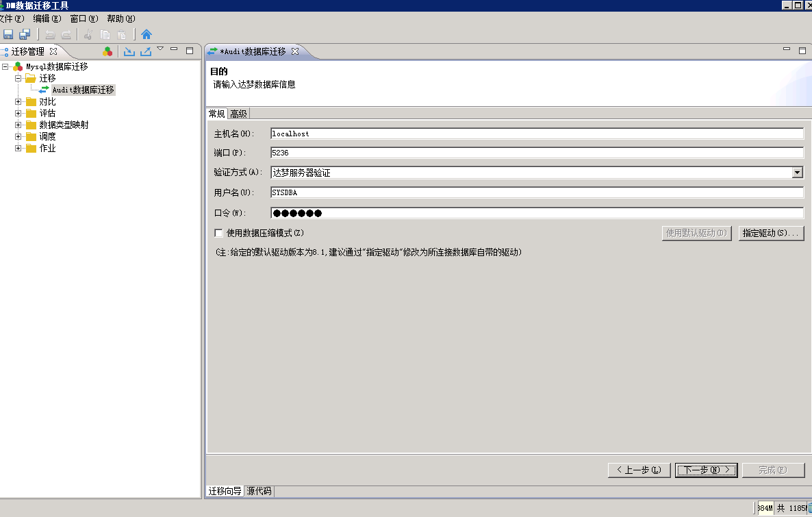Open the 验证方式 dropdown list
Viewport: 812px width, 517px height.
click(x=797, y=173)
